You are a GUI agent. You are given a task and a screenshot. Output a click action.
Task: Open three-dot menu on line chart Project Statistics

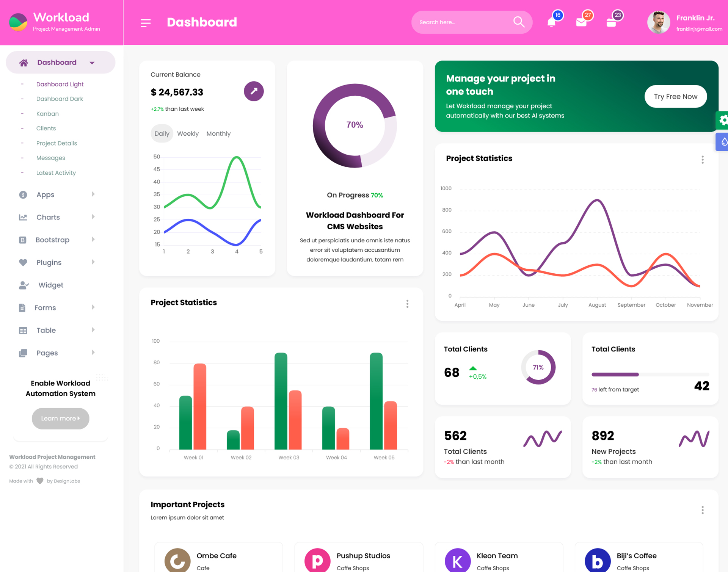point(703,160)
